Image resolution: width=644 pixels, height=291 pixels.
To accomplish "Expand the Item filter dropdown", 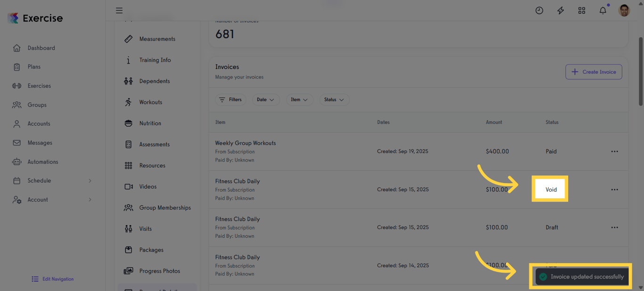I will (x=299, y=100).
